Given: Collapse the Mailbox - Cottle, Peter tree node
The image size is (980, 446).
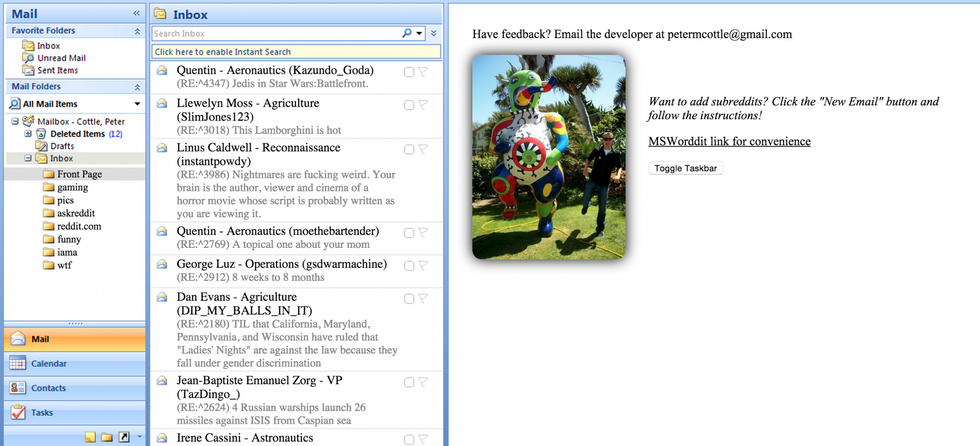Looking at the screenshot, I should coord(15,121).
